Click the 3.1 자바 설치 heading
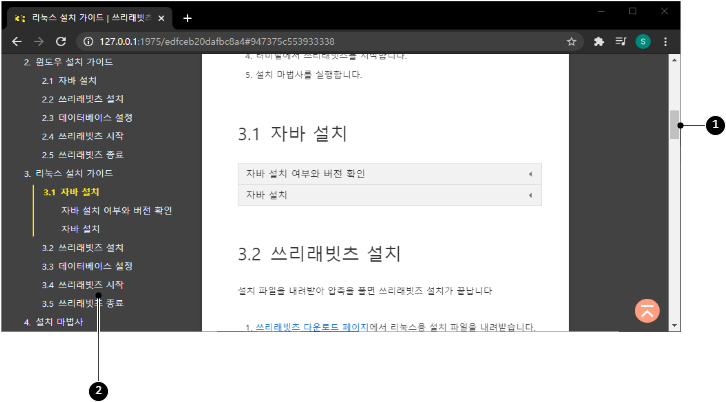The image size is (726, 402). (292, 133)
